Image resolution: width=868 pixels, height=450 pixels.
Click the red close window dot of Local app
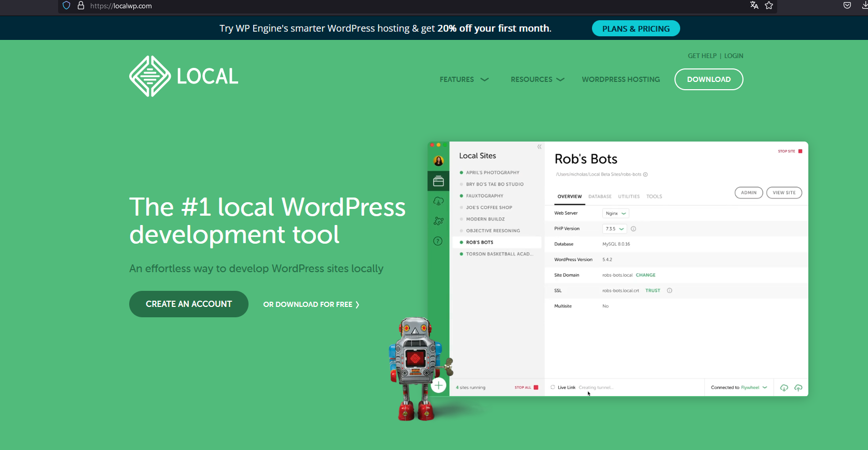pyautogui.click(x=432, y=145)
